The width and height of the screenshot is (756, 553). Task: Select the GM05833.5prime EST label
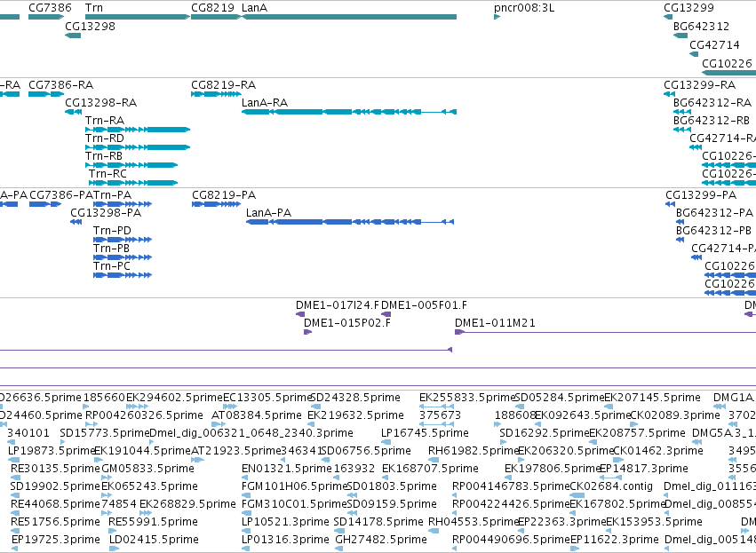[148, 469]
